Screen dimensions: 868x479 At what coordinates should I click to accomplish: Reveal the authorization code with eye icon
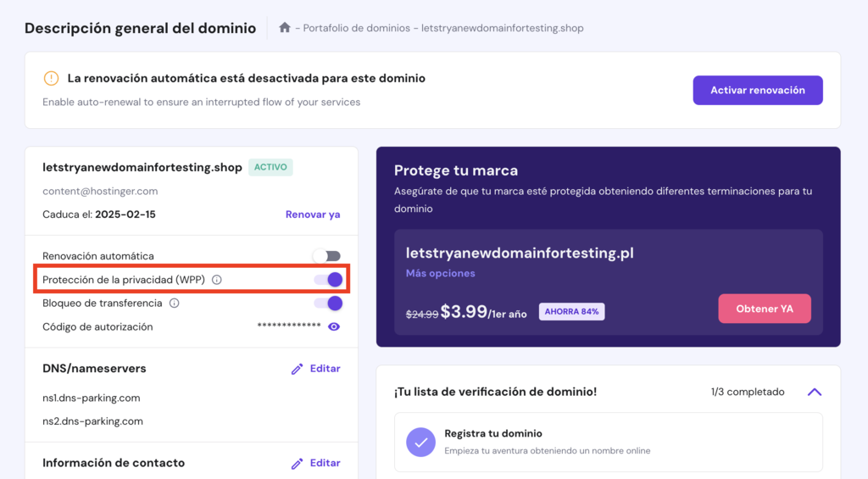pyautogui.click(x=334, y=326)
